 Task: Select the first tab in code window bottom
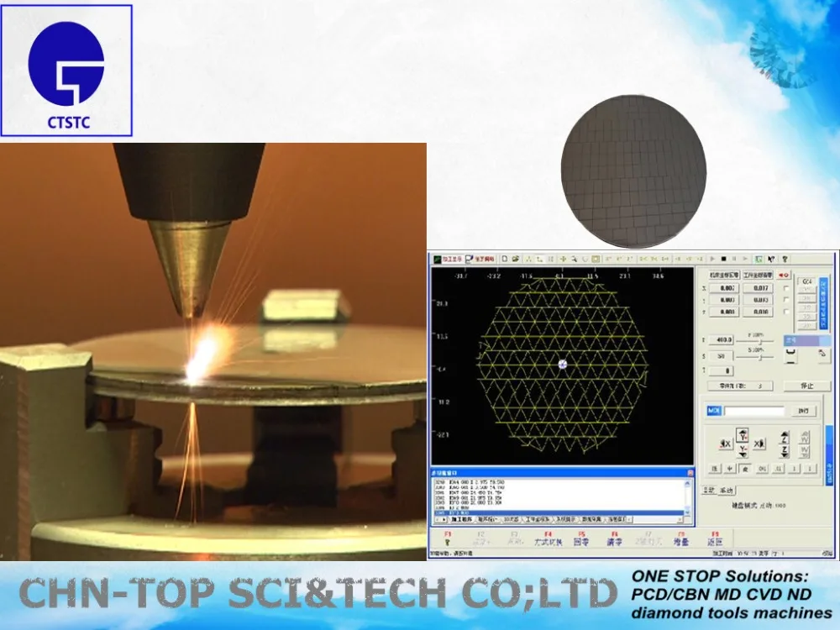coord(462,519)
